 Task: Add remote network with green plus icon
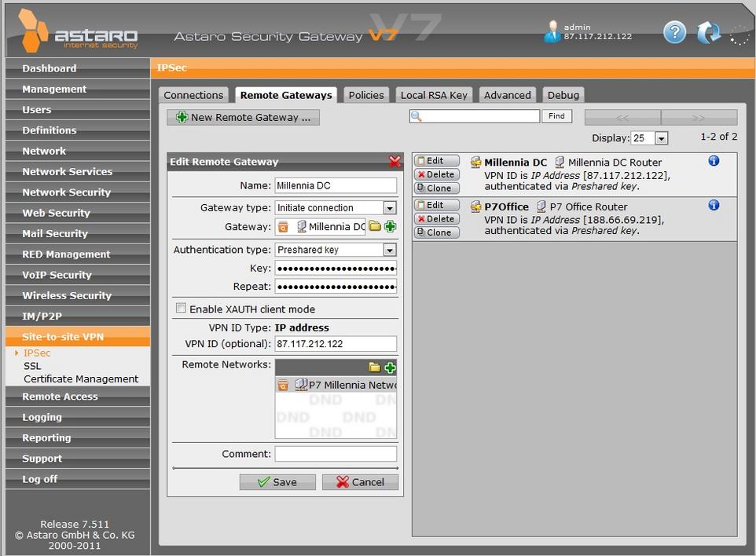[x=390, y=368]
